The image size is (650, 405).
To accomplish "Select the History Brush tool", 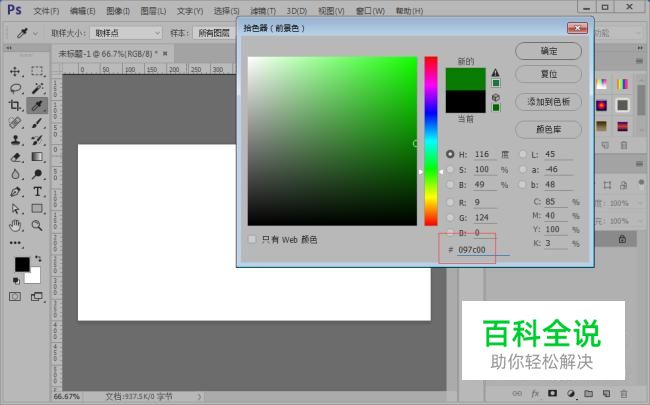I will tap(37, 140).
